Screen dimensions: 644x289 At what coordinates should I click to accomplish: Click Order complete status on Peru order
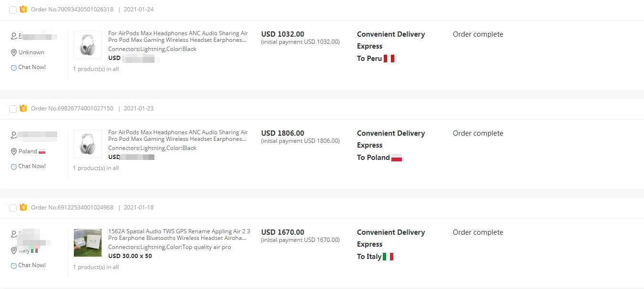(x=478, y=34)
